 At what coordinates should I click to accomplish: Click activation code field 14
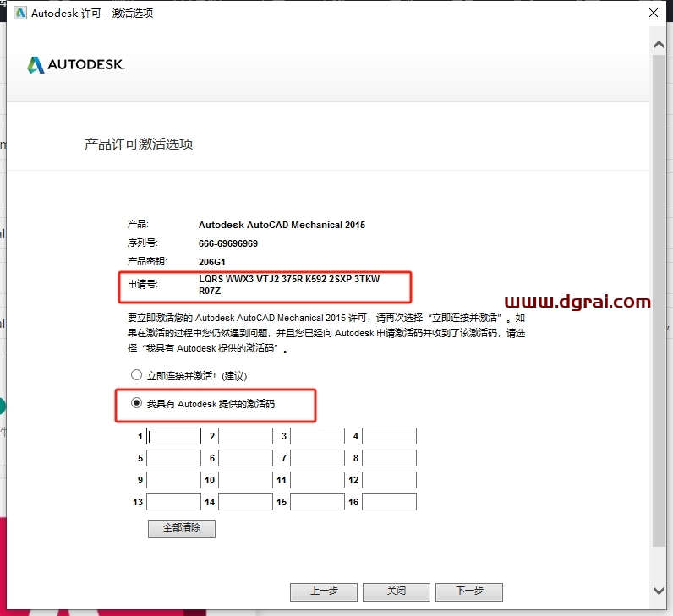(x=245, y=502)
